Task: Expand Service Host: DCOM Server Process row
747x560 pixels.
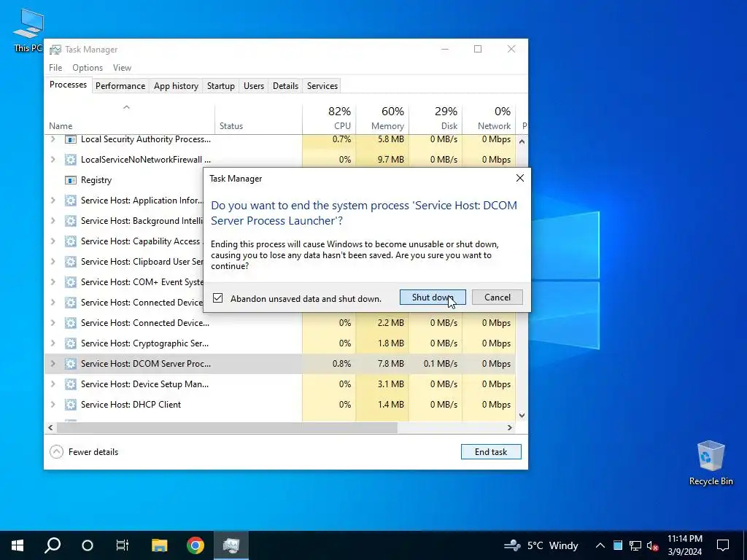Action: (53, 364)
